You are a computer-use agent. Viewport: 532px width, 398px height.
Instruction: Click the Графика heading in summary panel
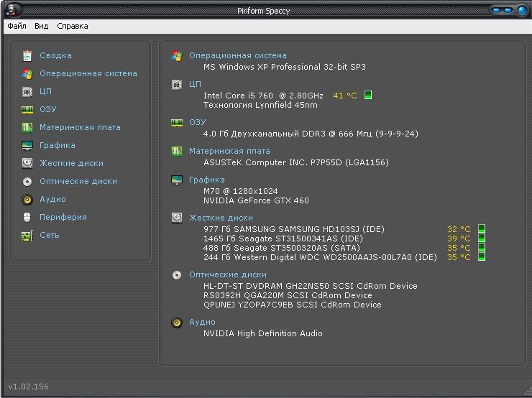(207, 180)
